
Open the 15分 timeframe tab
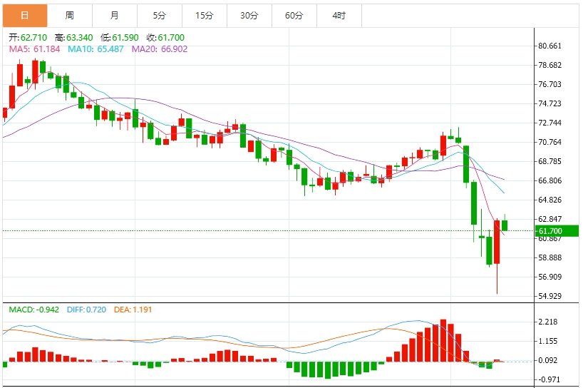(205, 16)
